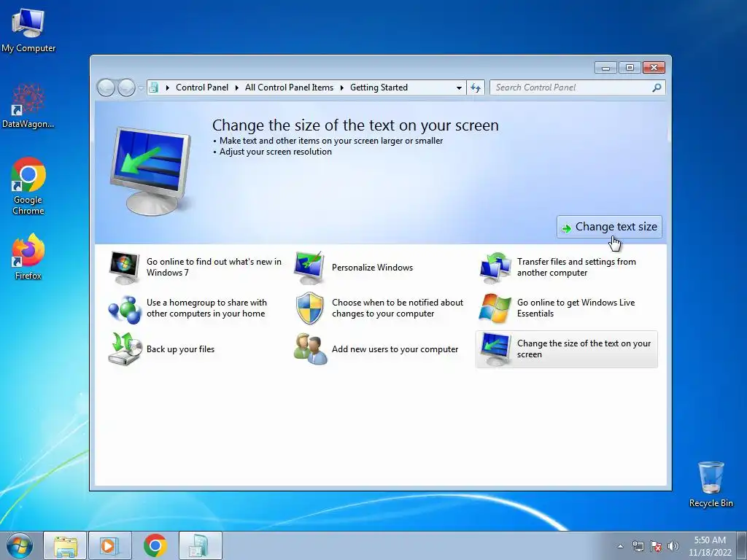
Task: Expand arrow before Getting Started breadcrumb
Action: point(341,87)
